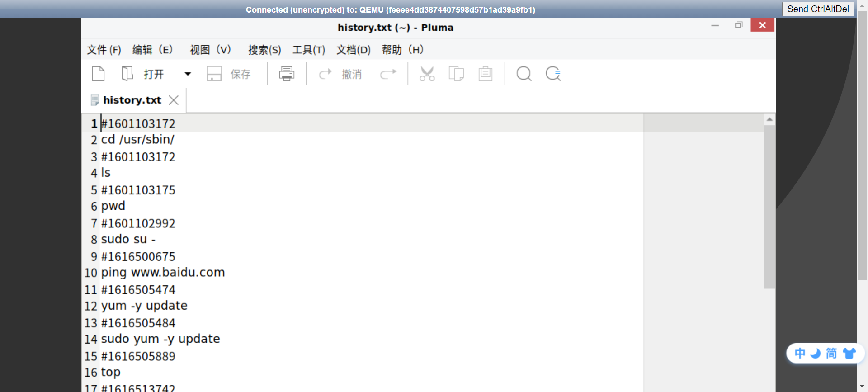Click text '#1601102992'
Screen dimensions: 868x392
(x=138, y=223)
